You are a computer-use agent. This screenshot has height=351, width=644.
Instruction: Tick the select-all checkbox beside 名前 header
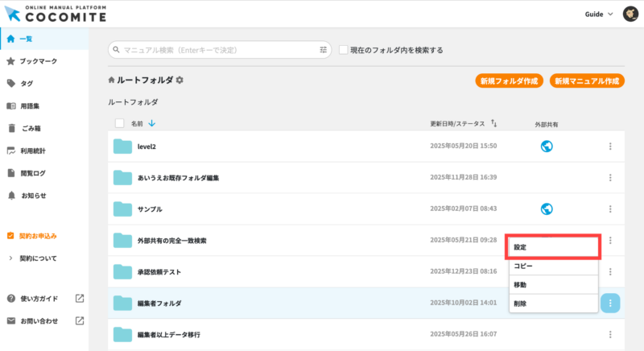[x=120, y=123]
